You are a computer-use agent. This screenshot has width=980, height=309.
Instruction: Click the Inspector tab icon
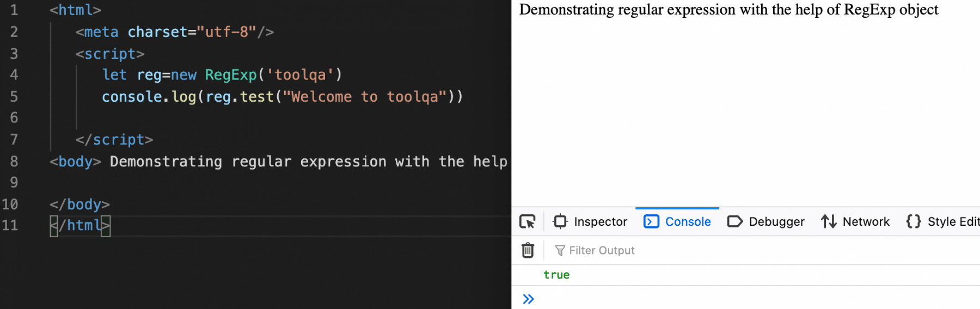560,221
